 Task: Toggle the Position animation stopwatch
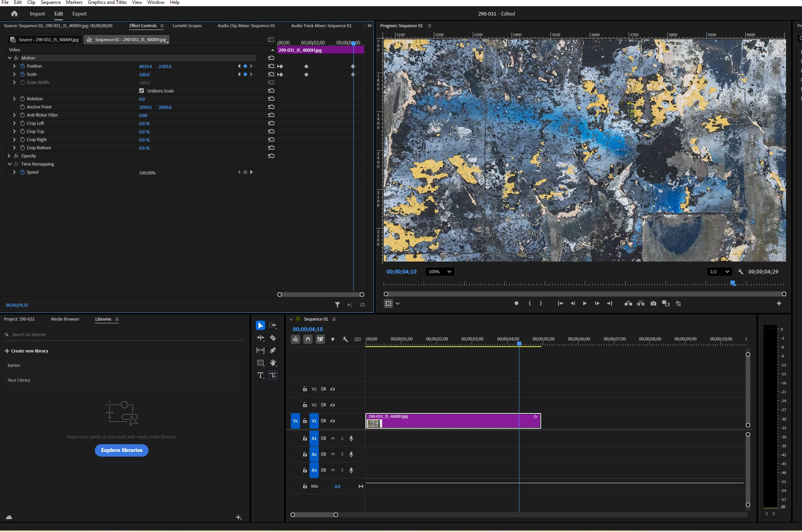[x=23, y=66]
